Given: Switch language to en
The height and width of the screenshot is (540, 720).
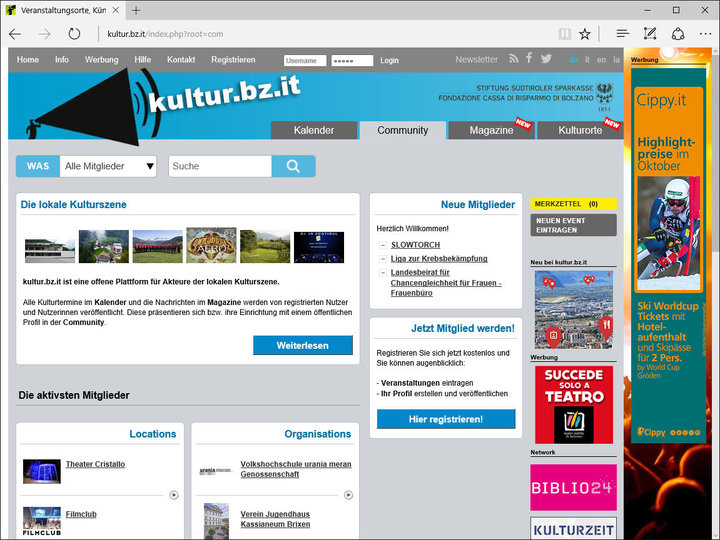Looking at the screenshot, I should tap(602, 60).
